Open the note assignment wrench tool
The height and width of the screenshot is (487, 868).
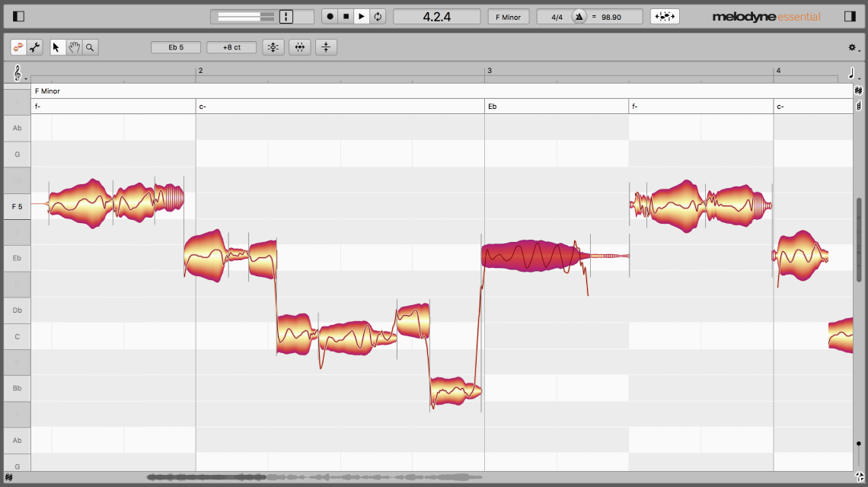pyautogui.click(x=35, y=47)
